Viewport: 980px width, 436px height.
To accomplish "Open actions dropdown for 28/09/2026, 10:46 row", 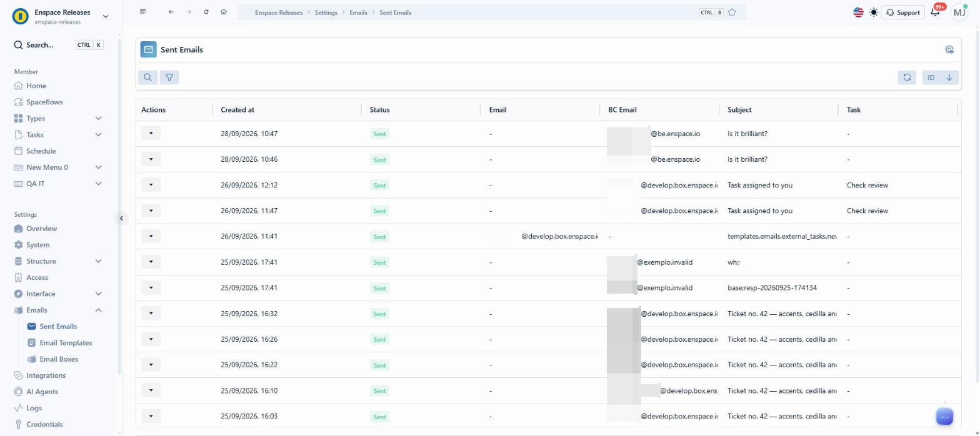I will (151, 159).
